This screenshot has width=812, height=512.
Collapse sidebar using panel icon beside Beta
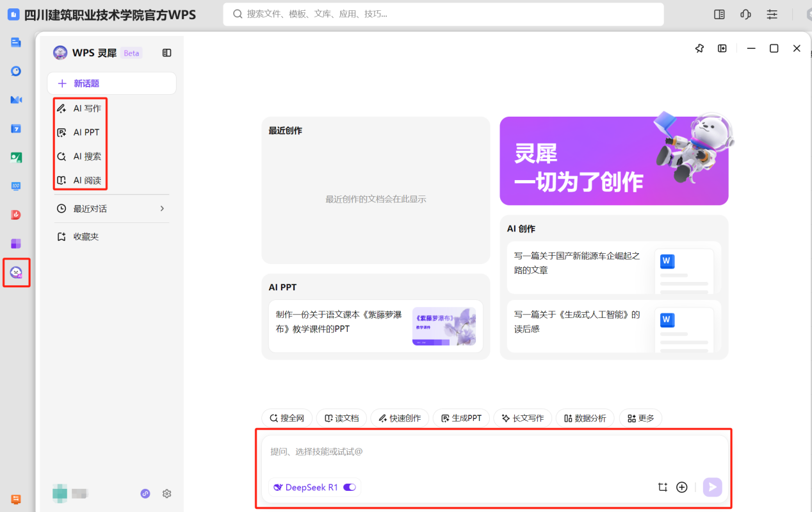(x=167, y=53)
